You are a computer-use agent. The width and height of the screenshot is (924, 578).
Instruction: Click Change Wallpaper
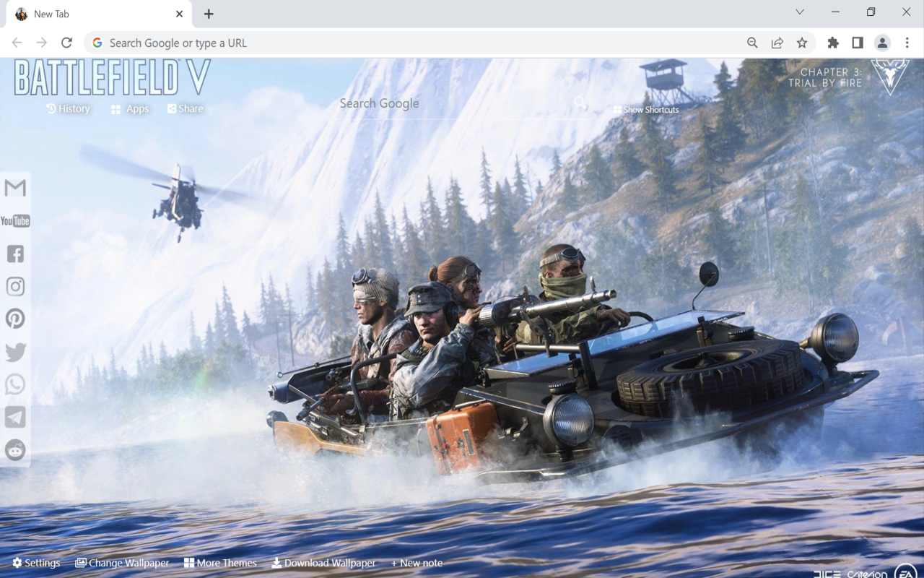pos(122,563)
